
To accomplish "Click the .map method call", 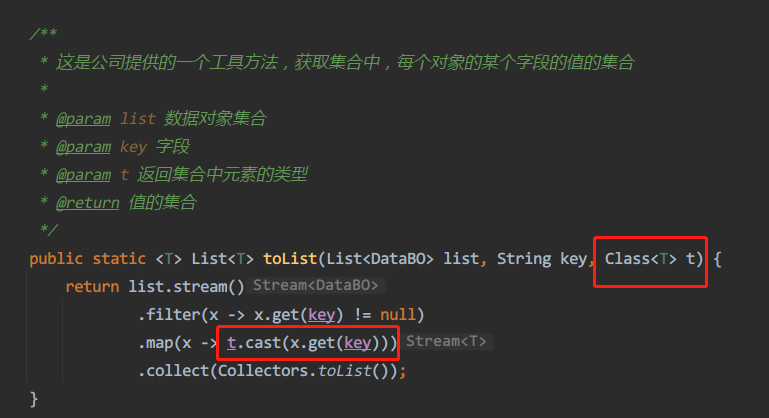I will [x=159, y=343].
